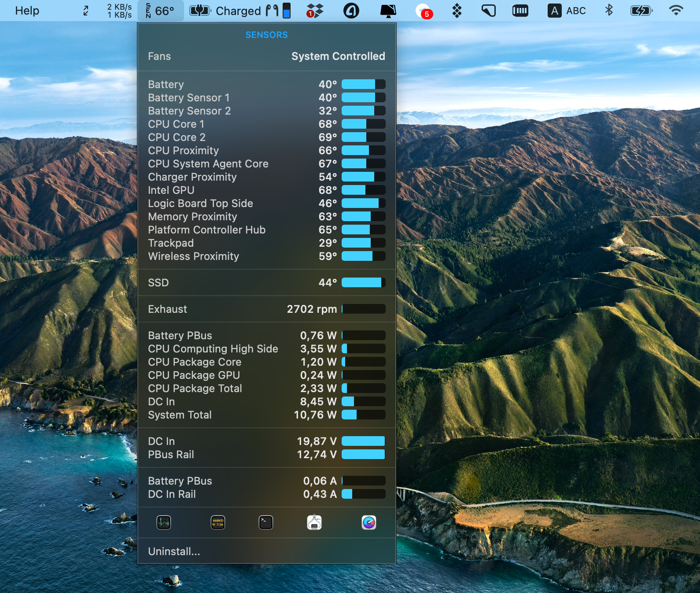Image resolution: width=700 pixels, height=593 pixels.
Task: Select the Trackpad temperature row
Action: pyautogui.click(x=267, y=243)
